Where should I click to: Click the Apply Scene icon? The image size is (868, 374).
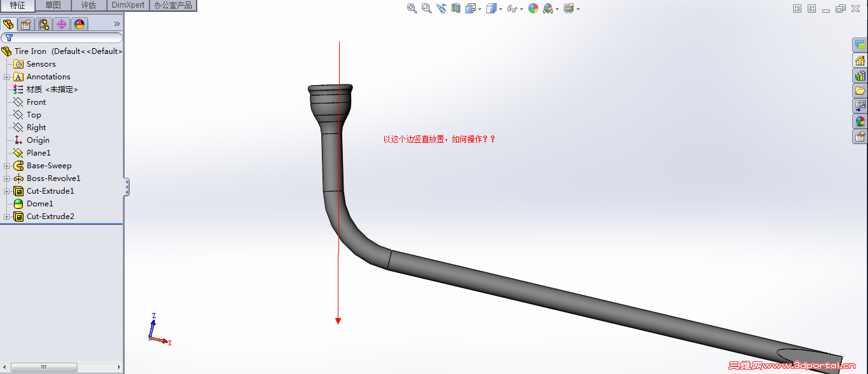[x=548, y=8]
